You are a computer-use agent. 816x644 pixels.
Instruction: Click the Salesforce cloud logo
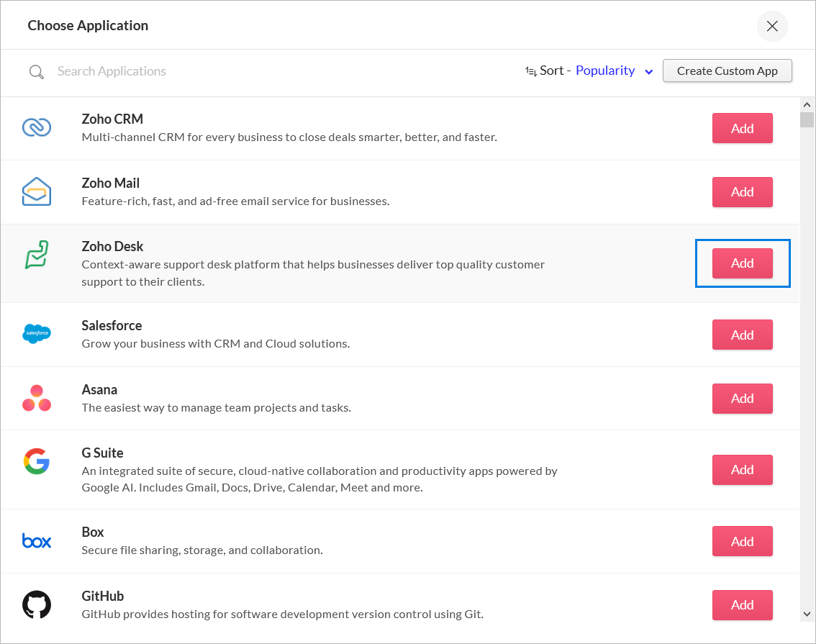(37, 334)
